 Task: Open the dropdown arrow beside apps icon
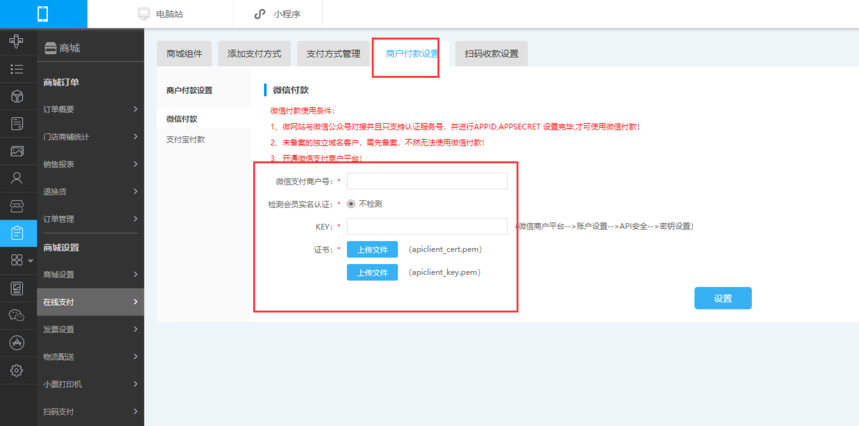click(31, 261)
